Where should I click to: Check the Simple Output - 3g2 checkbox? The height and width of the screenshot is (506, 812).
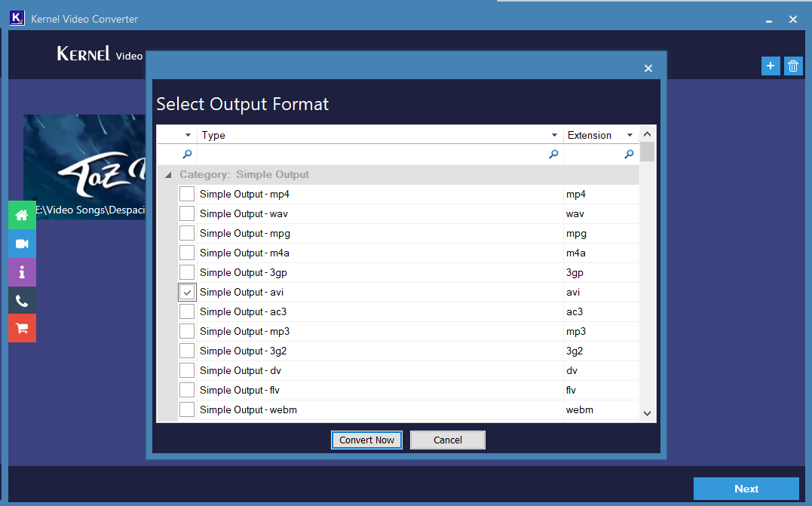click(x=187, y=351)
